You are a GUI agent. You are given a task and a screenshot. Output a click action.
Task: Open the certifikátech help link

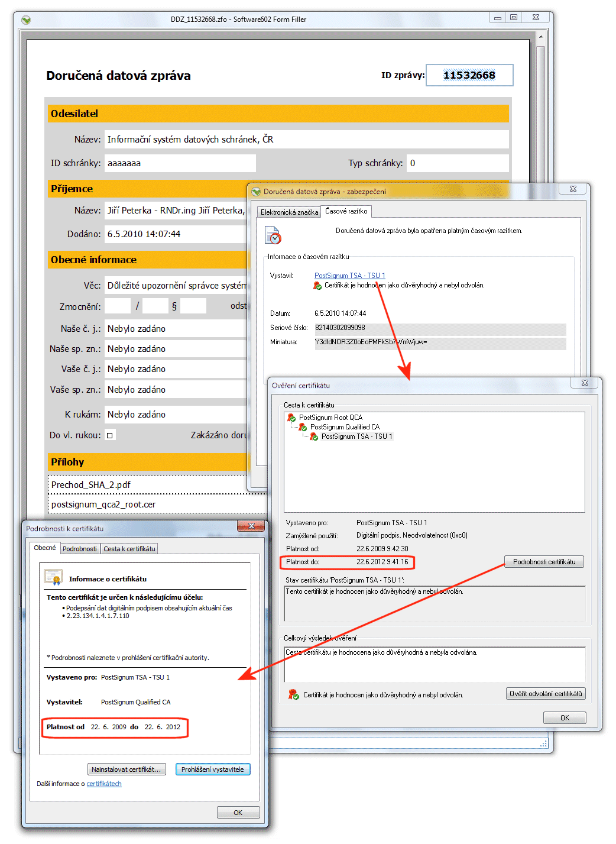104,784
